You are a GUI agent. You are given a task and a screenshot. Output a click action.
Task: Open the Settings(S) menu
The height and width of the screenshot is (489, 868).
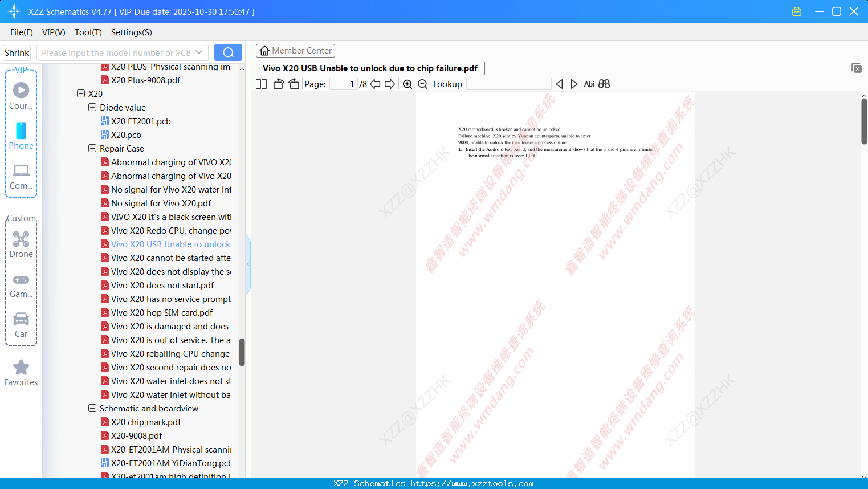point(132,32)
